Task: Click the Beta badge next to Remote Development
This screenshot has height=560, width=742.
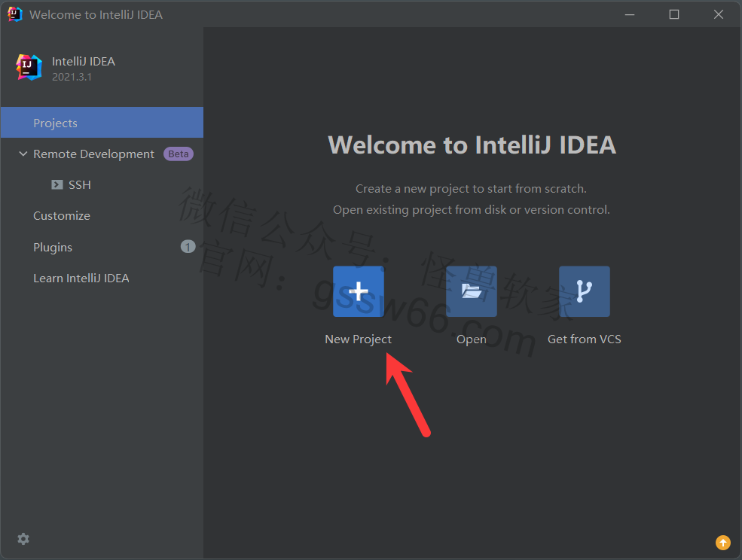Action: click(x=179, y=154)
